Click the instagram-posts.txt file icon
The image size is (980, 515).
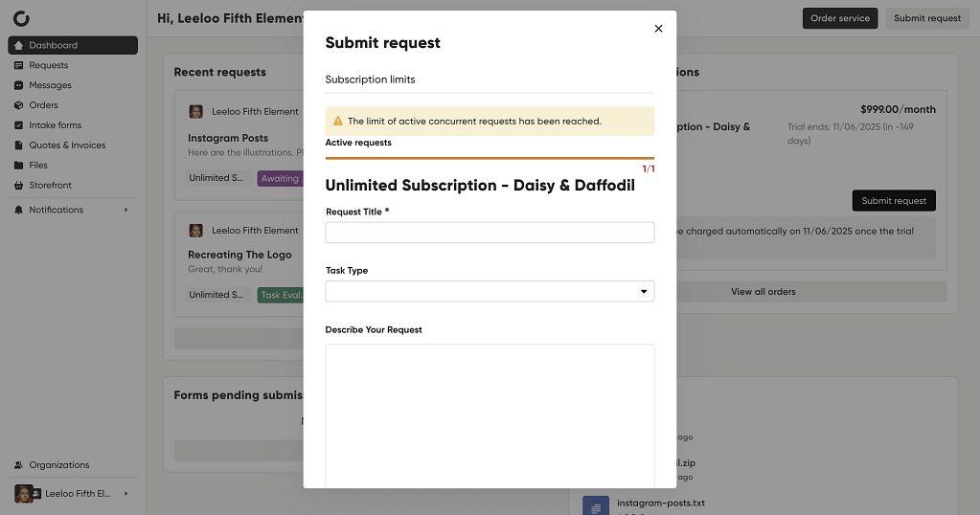596,505
